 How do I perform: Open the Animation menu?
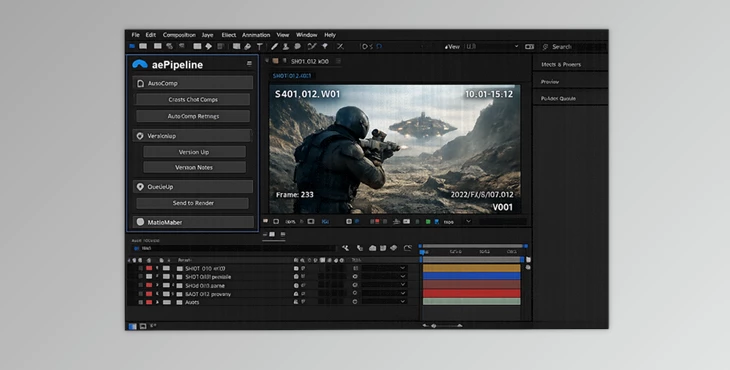click(256, 35)
